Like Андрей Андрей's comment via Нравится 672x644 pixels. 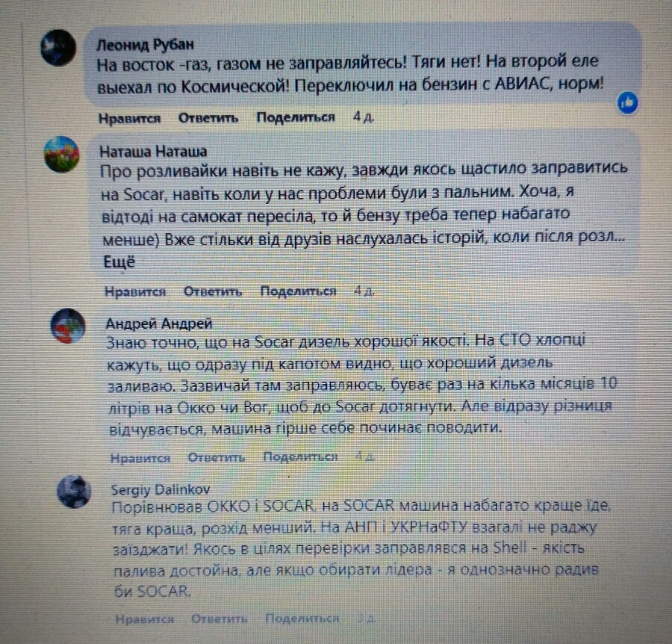140,458
